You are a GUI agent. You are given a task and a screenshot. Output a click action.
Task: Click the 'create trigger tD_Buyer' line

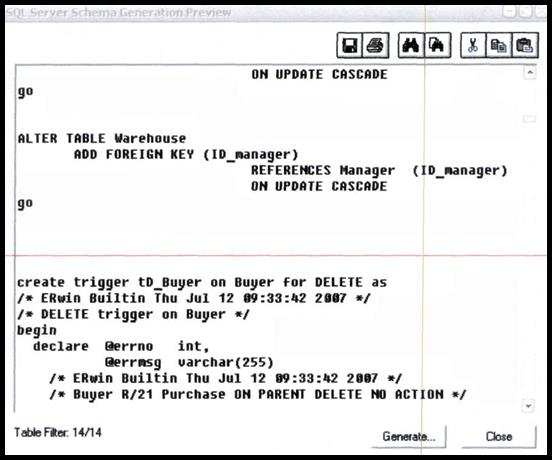tap(202, 283)
